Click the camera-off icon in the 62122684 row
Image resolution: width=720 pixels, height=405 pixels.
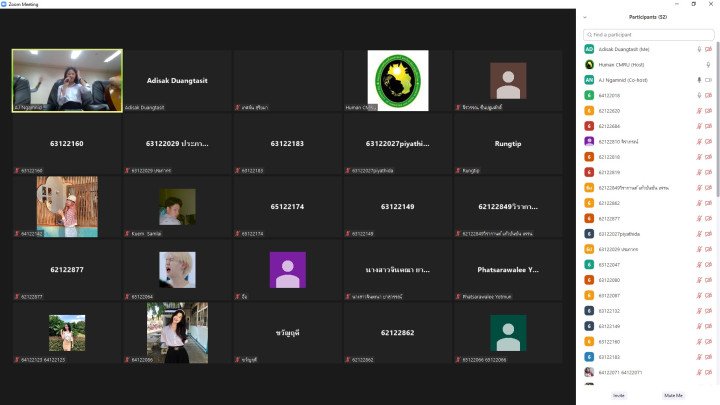click(709, 126)
